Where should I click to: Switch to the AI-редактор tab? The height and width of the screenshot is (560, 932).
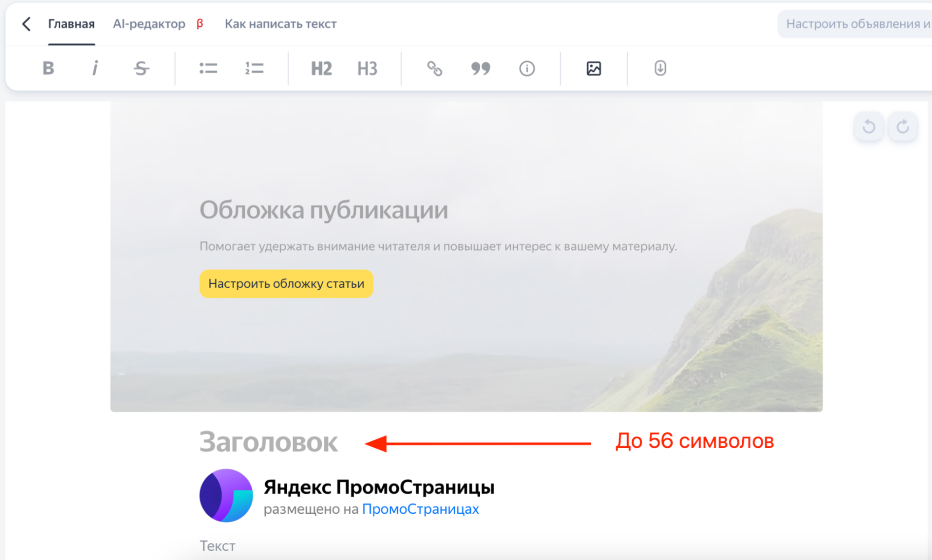point(149,24)
